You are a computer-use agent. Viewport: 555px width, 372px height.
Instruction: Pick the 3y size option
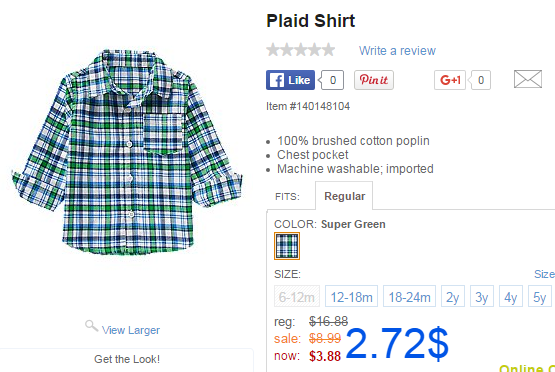482,296
